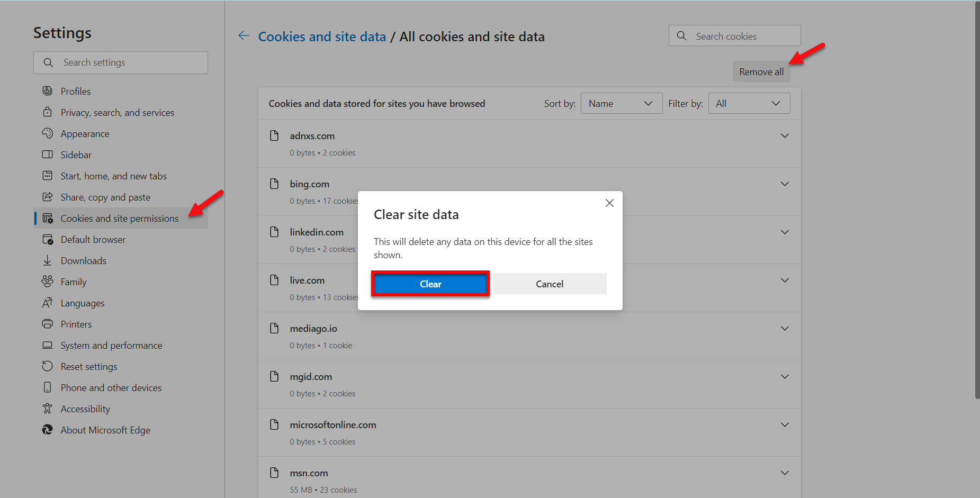Screen dimensions: 980x498
Task: Go to System and performance settings
Action: [x=111, y=346]
